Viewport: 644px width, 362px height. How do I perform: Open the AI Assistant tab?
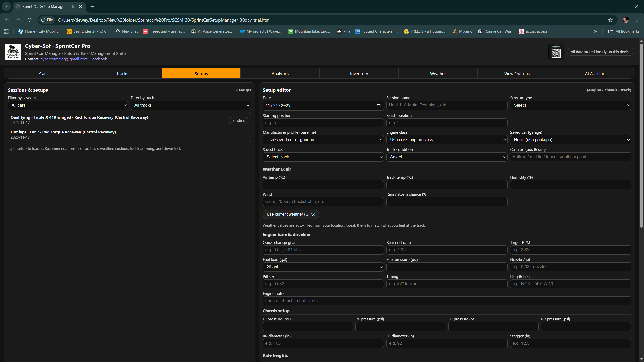596,74
